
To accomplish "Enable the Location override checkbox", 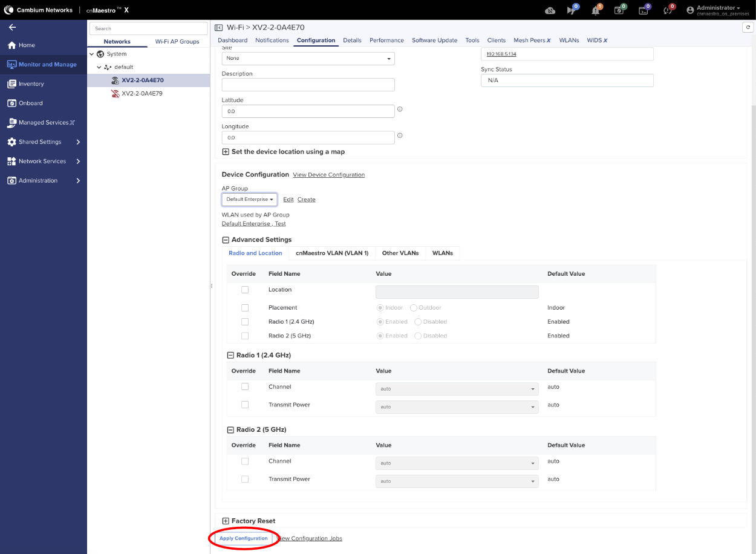I will (x=245, y=290).
